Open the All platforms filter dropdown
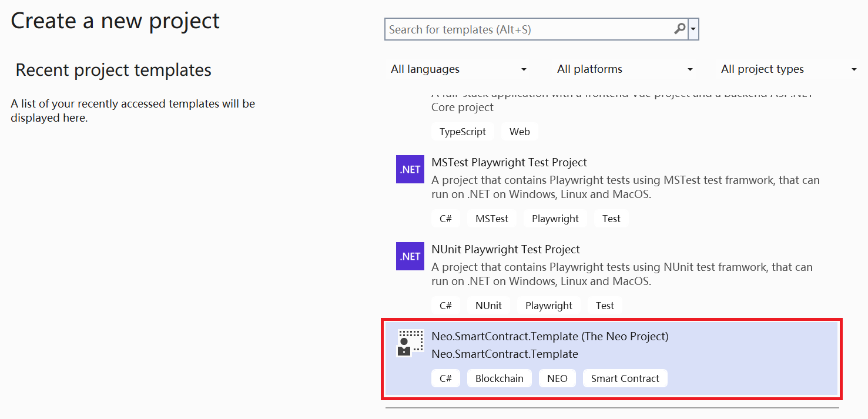This screenshot has height=419, width=868. tap(625, 69)
